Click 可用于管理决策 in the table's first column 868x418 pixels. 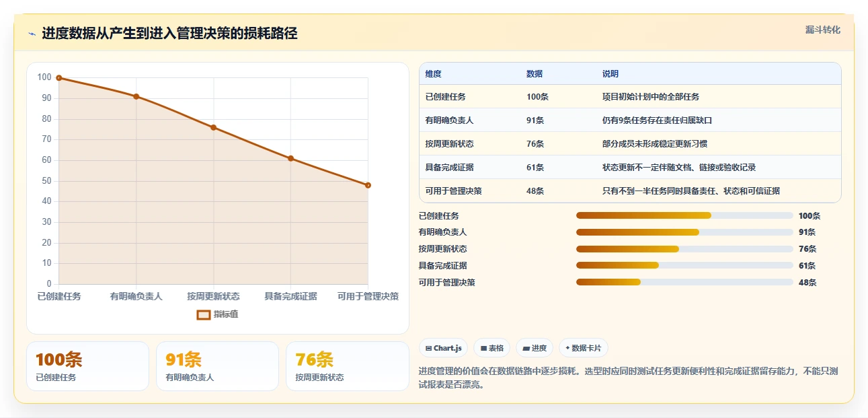454,191
